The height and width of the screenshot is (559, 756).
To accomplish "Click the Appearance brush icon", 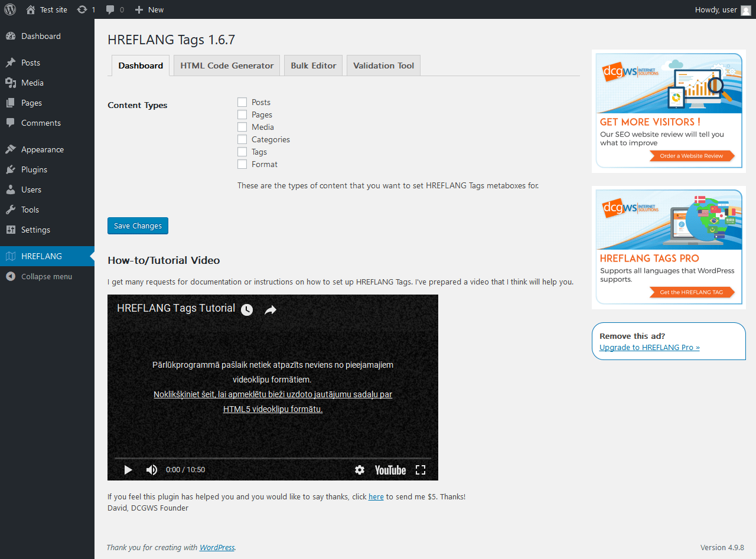I will (11, 149).
